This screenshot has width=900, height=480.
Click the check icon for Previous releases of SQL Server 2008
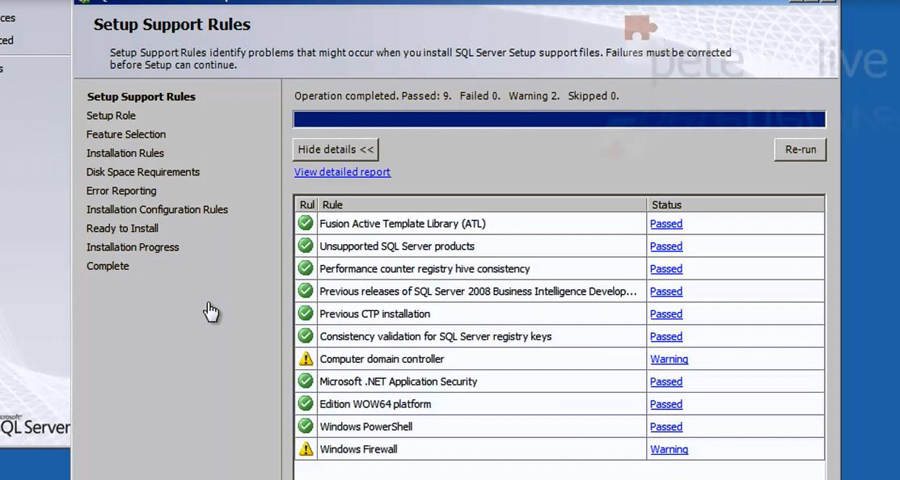[305, 291]
